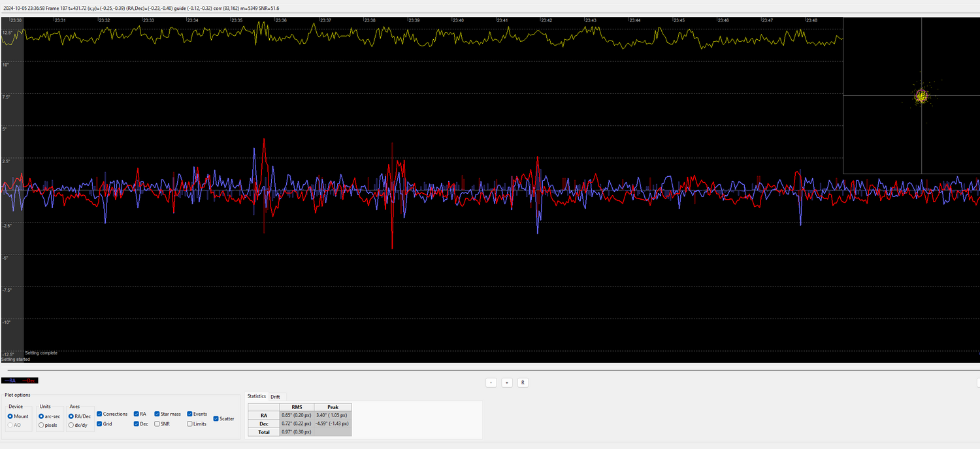Image resolution: width=980 pixels, height=449 pixels.
Task: Click the blue RA legend entry
Action: pyautogui.click(x=11, y=380)
